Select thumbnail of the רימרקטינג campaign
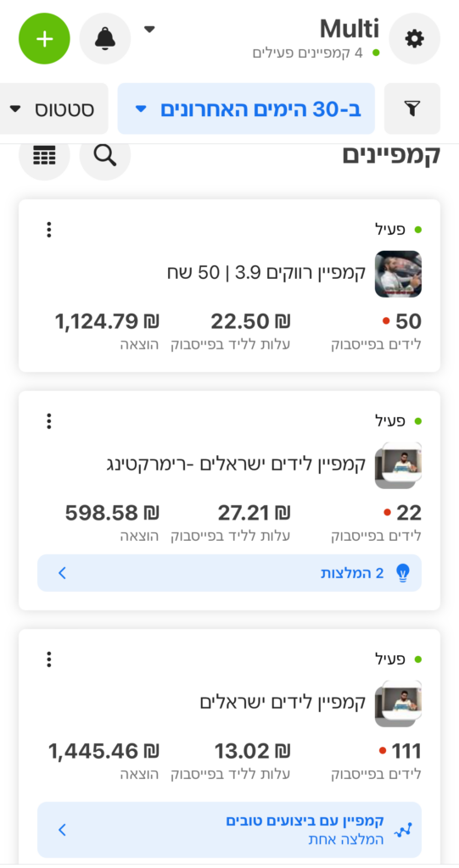 pyautogui.click(x=398, y=465)
